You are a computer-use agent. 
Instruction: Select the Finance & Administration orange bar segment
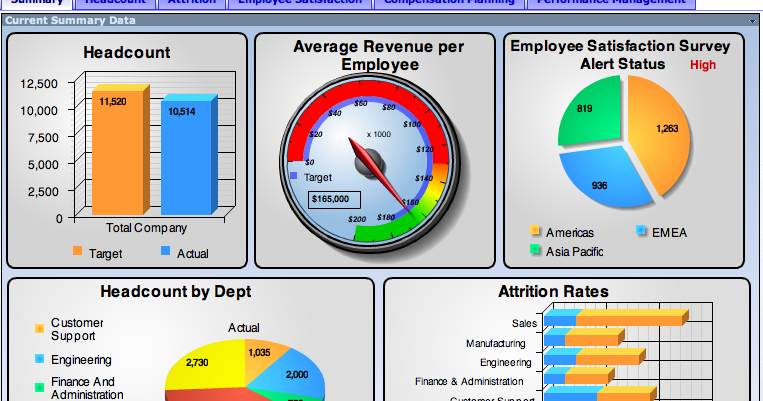point(590,375)
